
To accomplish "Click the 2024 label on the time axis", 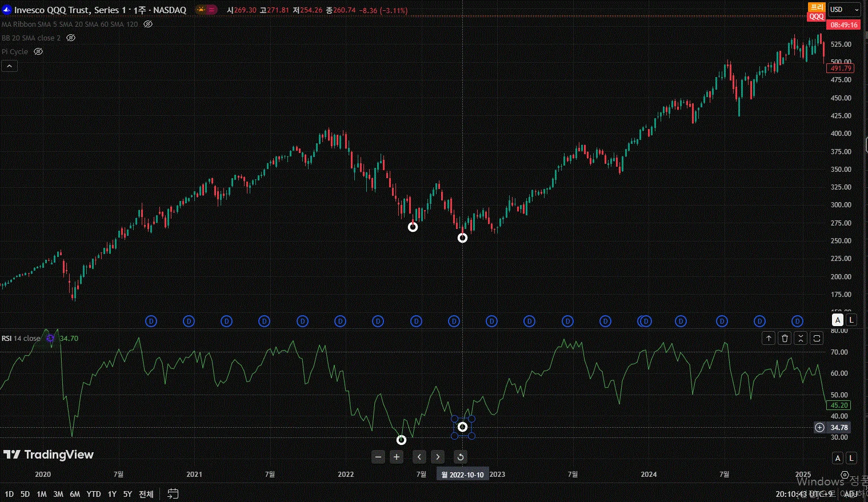I will 649,475.
